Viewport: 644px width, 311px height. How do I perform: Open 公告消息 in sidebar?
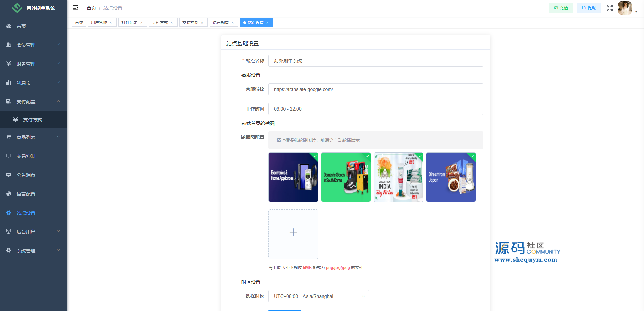click(x=26, y=175)
